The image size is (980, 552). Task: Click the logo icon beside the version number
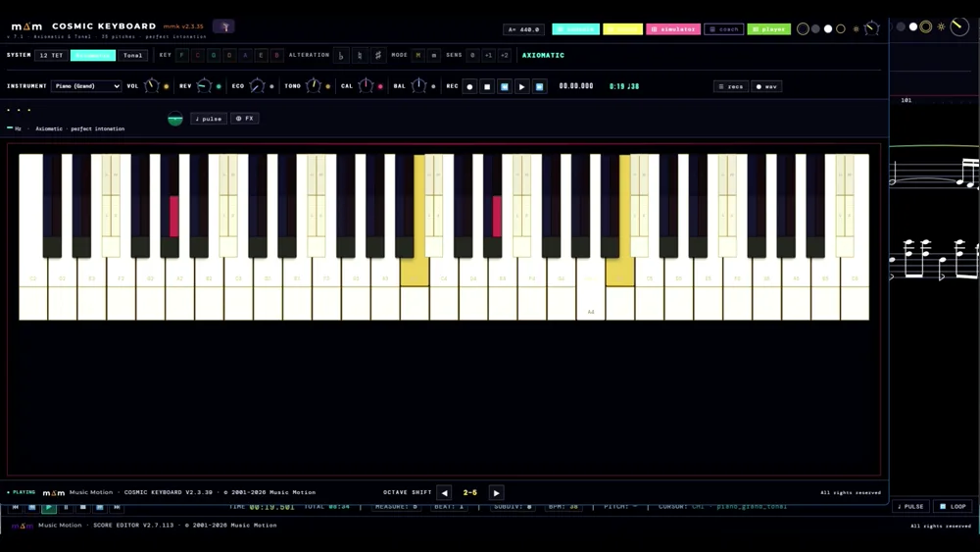[x=223, y=26]
